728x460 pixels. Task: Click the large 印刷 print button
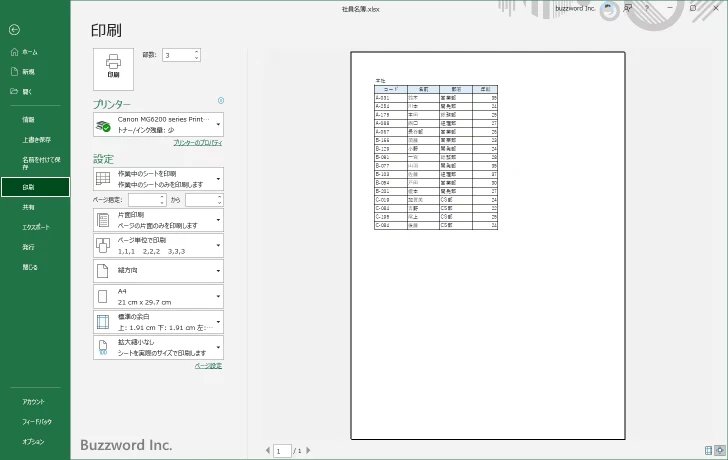pyautogui.click(x=113, y=69)
